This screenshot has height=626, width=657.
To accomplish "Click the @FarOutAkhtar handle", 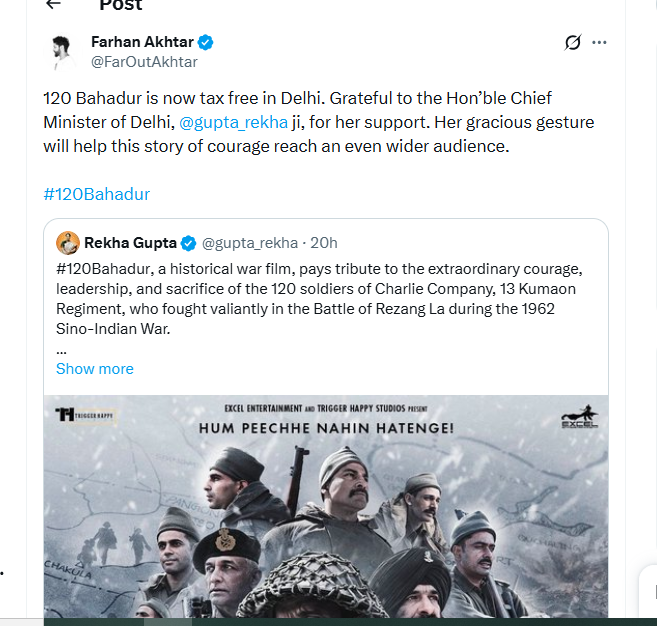I will (x=144, y=62).
